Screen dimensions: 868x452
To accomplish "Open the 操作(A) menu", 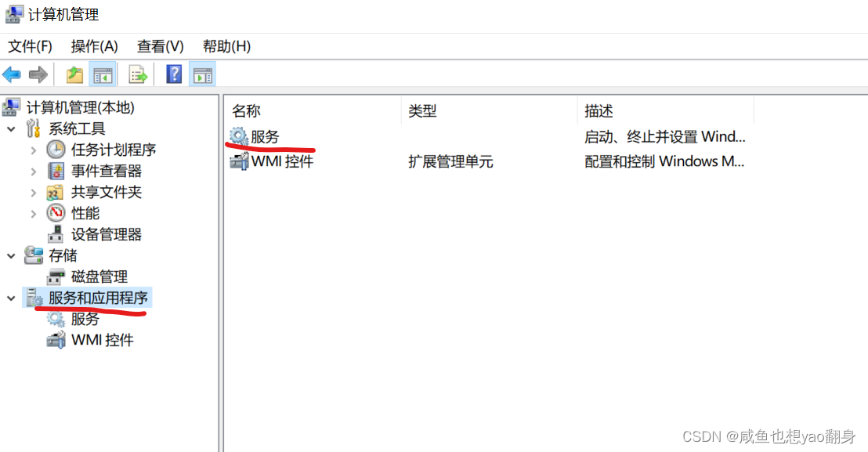I will click(x=94, y=46).
